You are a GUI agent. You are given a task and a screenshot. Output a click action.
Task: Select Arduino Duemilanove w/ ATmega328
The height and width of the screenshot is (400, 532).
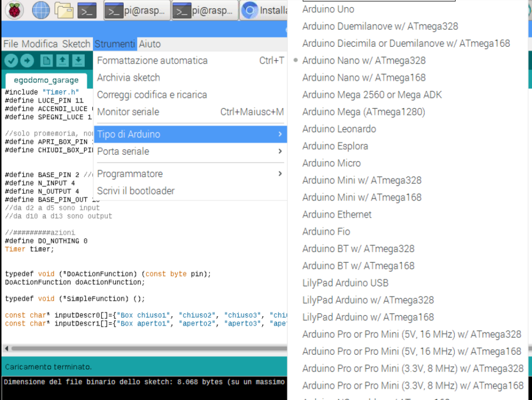pyautogui.click(x=408, y=26)
